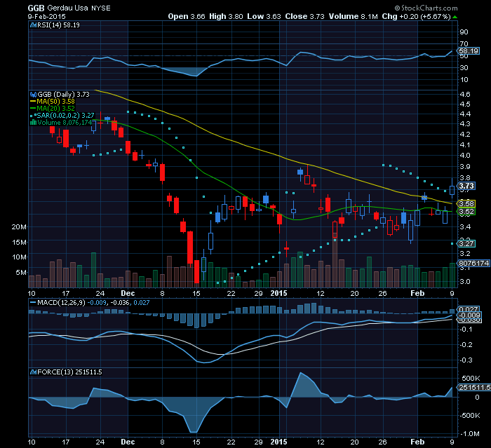Viewport: 491px width, 448px height.
Task: Click the FORCE(13) 251511.5 legend text
Action: [x=69, y=372]
